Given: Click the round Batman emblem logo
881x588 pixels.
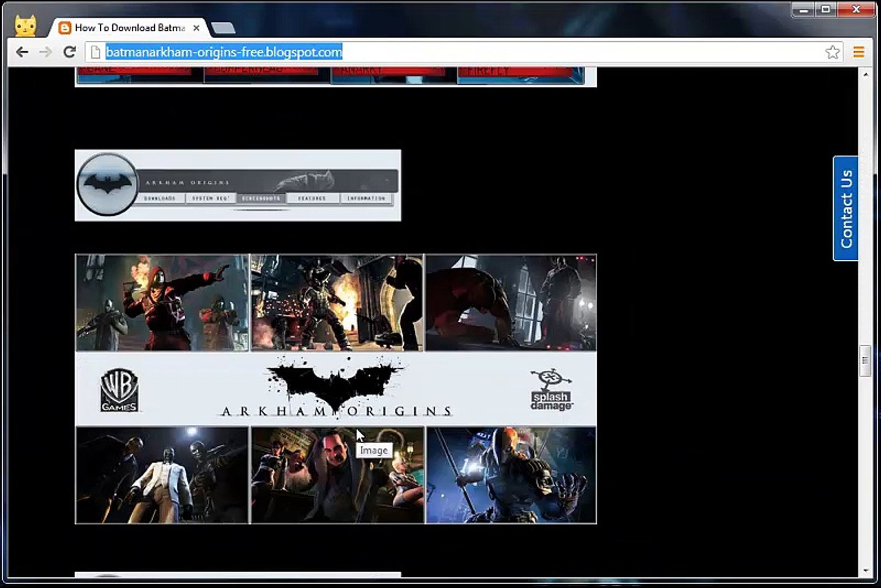Looking at the screenshot, I should click(107, 185).
